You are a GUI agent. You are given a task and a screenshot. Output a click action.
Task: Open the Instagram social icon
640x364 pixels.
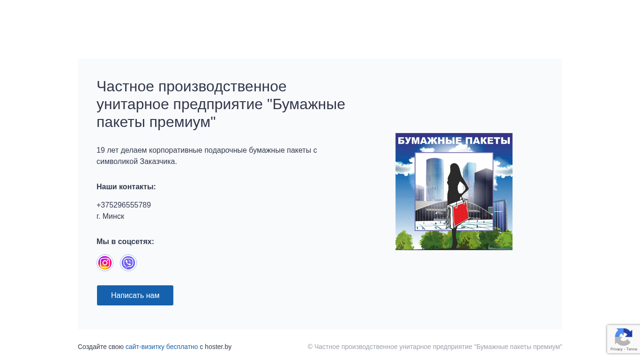[x=105, y=263]
